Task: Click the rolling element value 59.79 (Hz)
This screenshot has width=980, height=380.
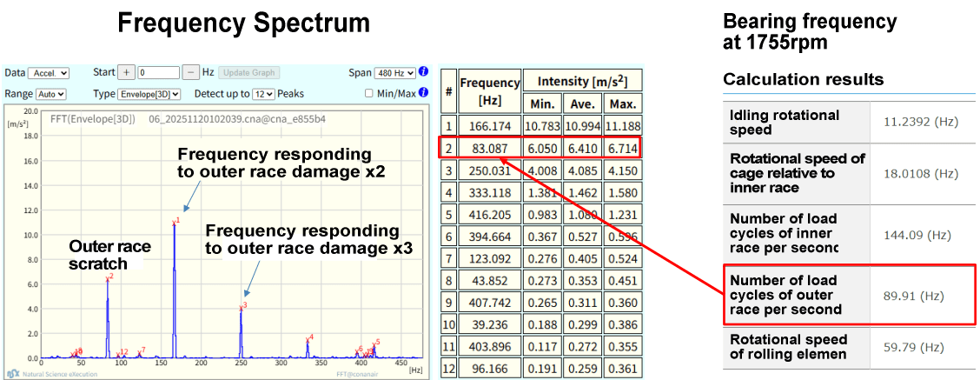Action: (x=914, y=347)
